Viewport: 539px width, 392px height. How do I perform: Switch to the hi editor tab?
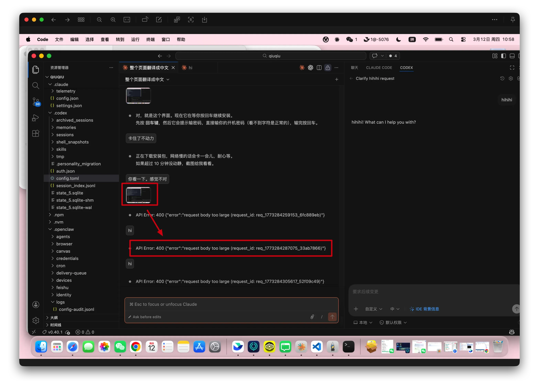coord(198,68)
